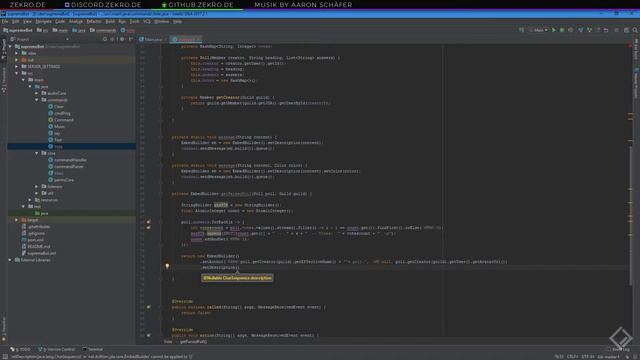
Task: Click supremeBot breadcrumb in navigation bar
Action: [18, 30]
